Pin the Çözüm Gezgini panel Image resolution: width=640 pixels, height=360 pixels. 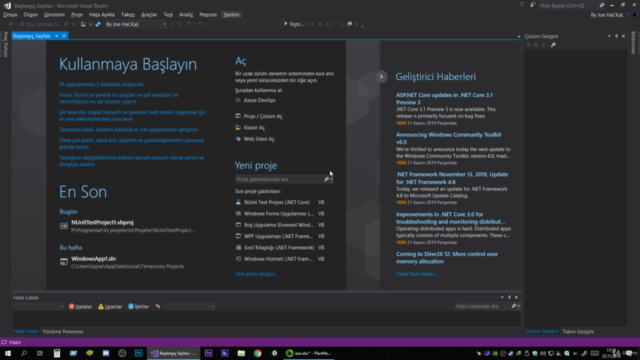(x=616, y=36)
